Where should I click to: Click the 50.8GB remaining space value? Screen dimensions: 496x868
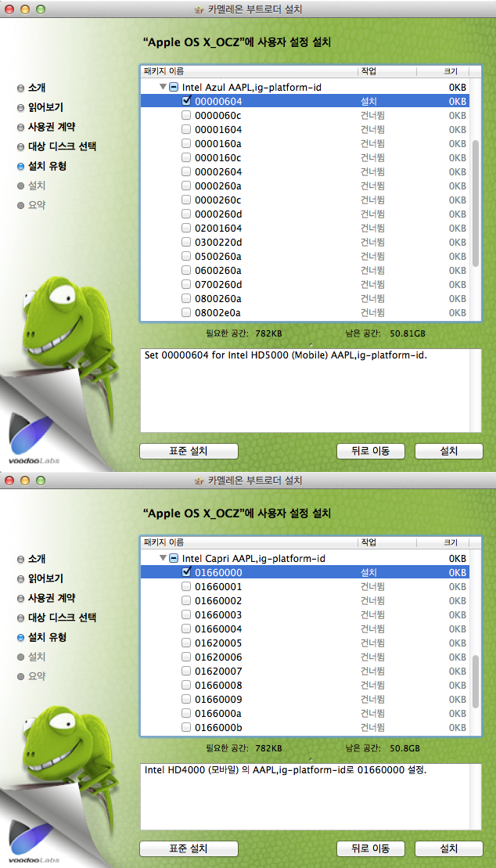coord(404,748)
